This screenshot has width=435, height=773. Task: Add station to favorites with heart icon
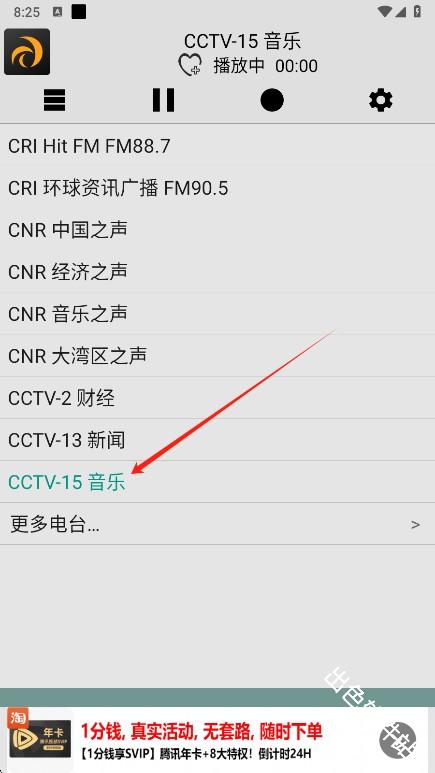[x=189, y=66]
